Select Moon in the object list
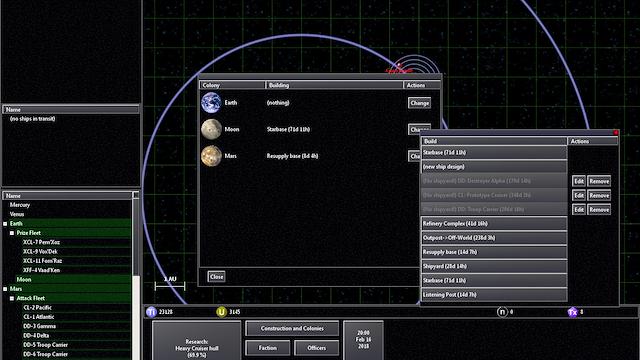This screenshot has height=360, width=640. click(x=24, y=280)
